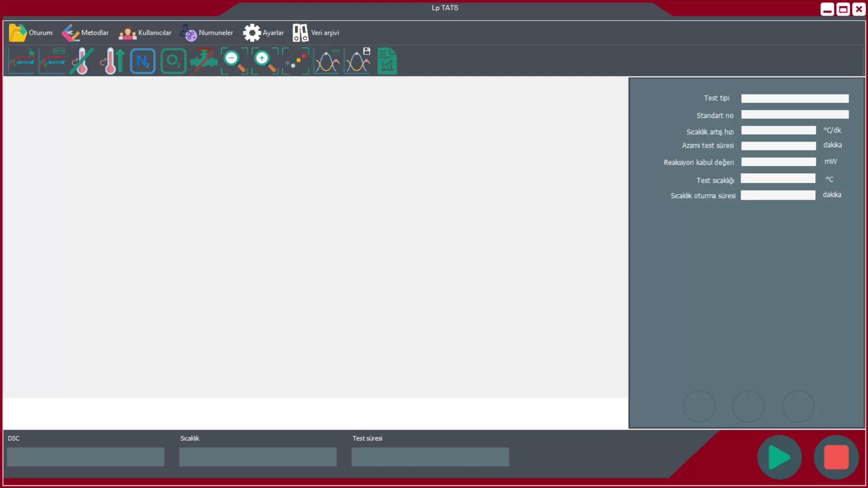This screenshot has height=488, width=868.
Task: Click the gear icon beside Ayarlar
Action: 252,33
